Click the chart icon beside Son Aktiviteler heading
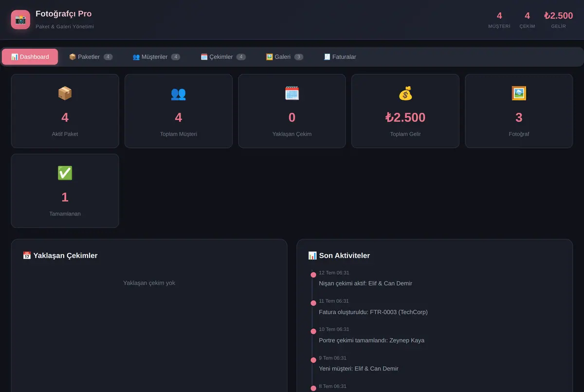 point(312,255)
